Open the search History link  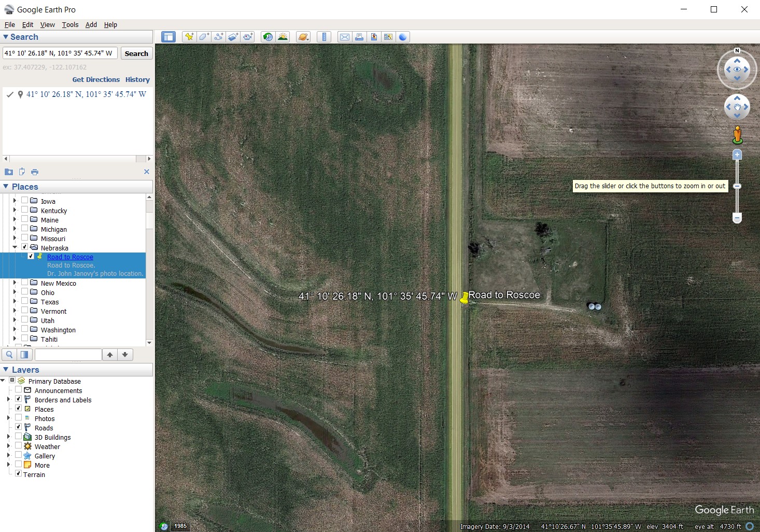click(137, 79)
